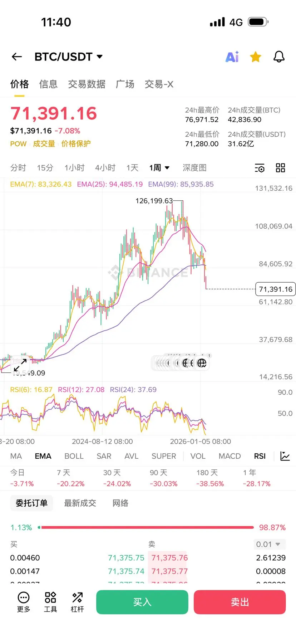Viewport: 296px width, 644px height.
Task: Open the 工具 tools icon
Action: (50, 602)
